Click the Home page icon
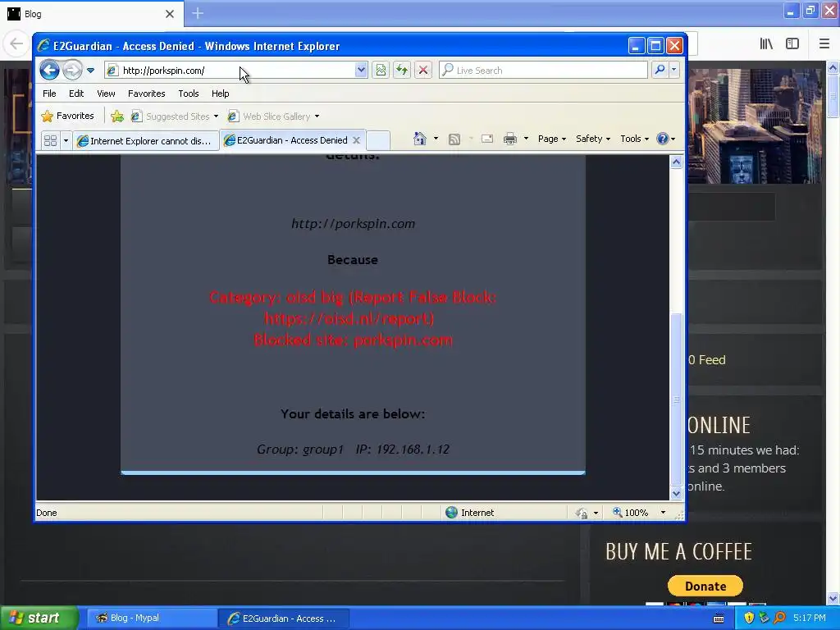The height and width of the screenshot is (630, 840). coord(419,139)
